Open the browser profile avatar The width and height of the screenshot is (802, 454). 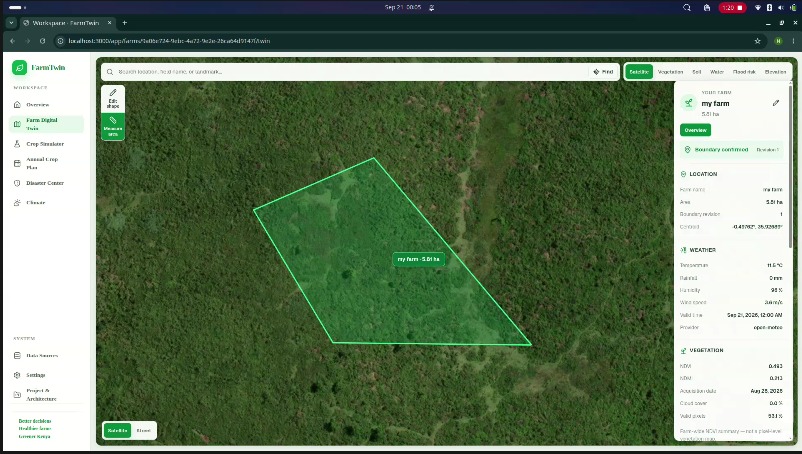778,41
